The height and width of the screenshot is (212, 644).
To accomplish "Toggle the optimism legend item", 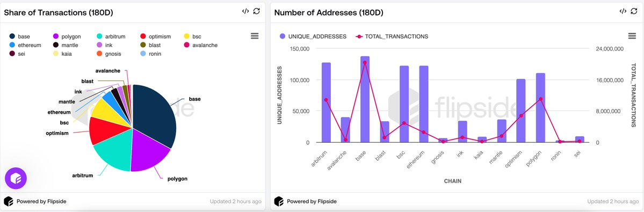I will 155,36.
